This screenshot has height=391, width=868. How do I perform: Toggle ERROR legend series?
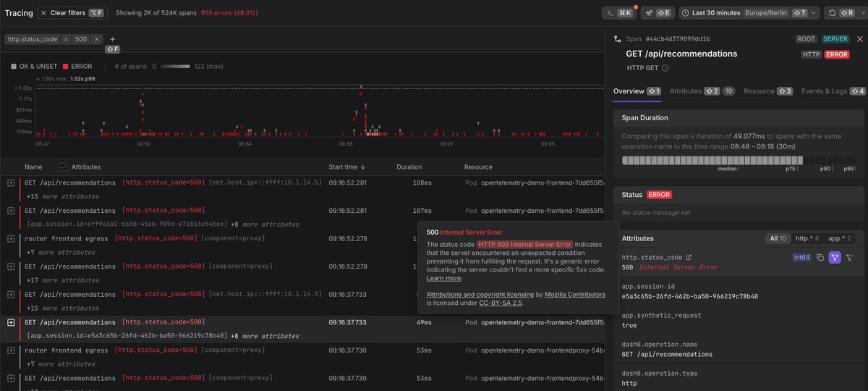click(77, 67)
